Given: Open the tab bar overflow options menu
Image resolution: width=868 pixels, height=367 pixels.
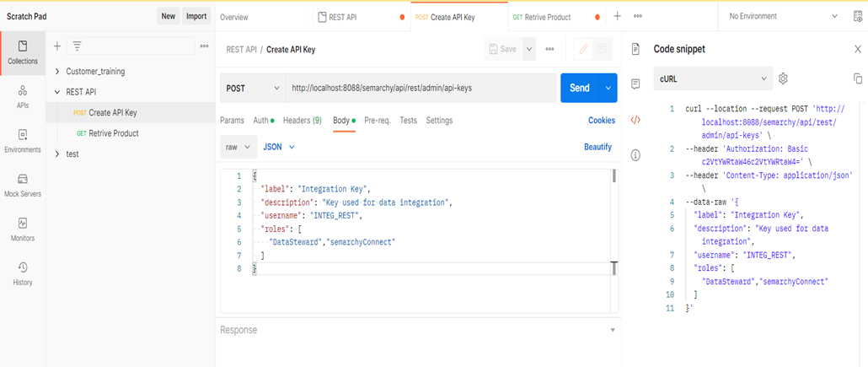Looking at the screenshot, I should [638, 17].
